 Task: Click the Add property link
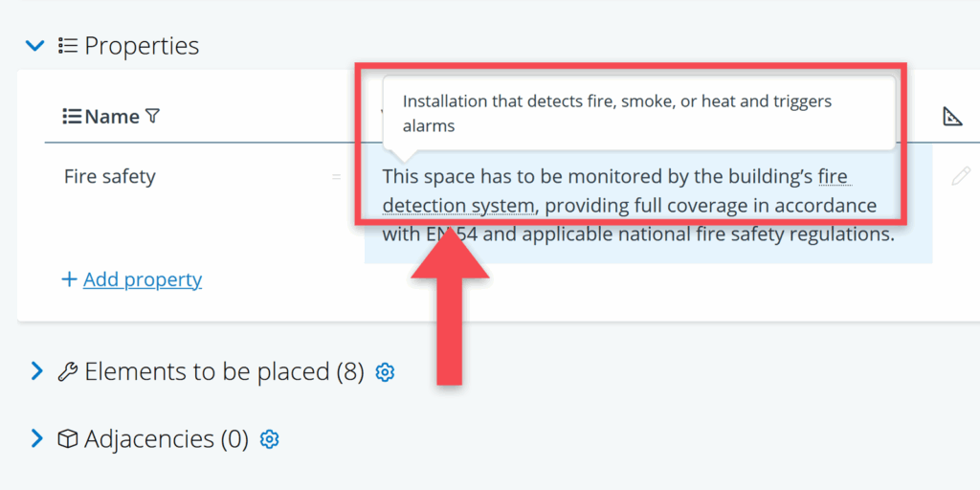(x=143, y=279)
